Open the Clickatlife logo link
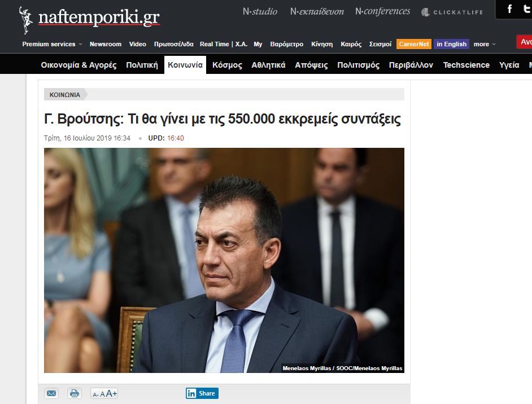This screenshot has width=532, height=404. 452,12
